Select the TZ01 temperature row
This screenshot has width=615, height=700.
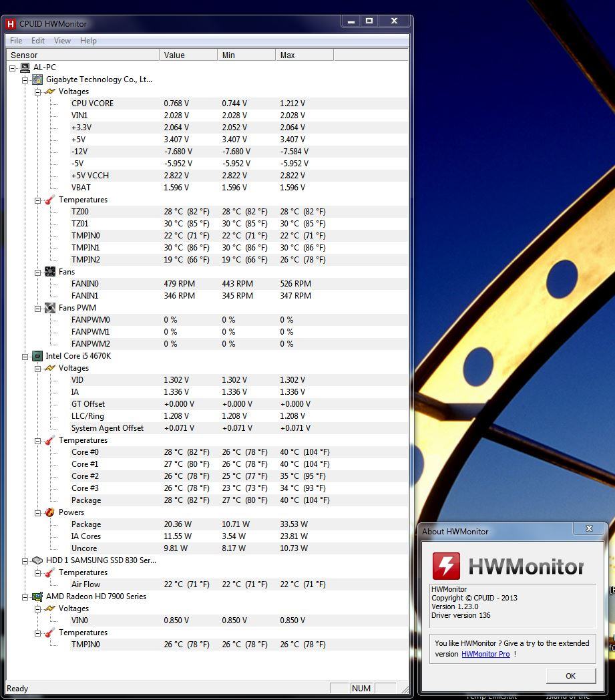pyautogui.click(x=239, y=224)
